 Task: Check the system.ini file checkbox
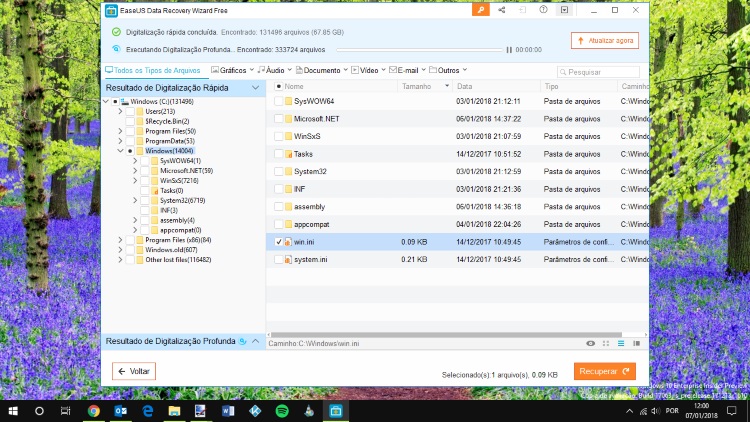[x=279, y=259]
